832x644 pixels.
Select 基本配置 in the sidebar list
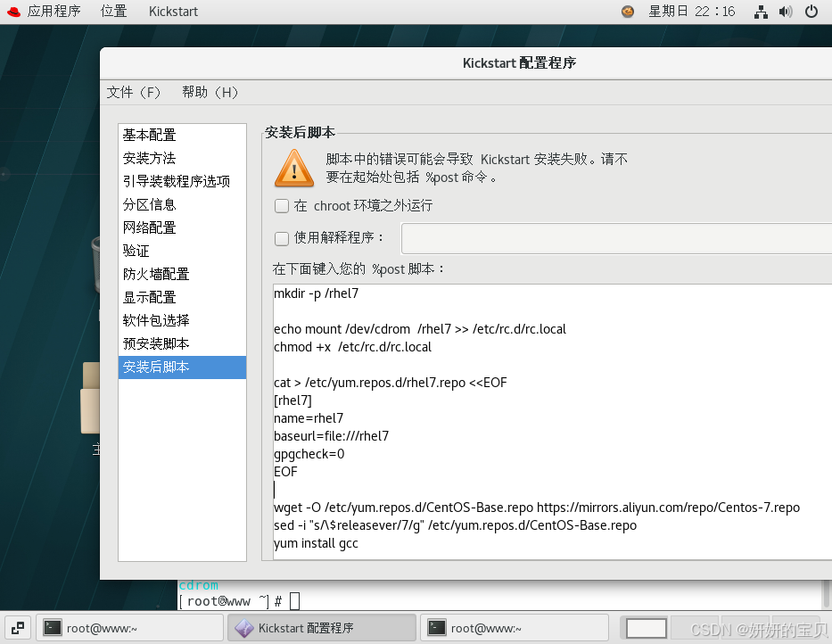tap(182, 135)
